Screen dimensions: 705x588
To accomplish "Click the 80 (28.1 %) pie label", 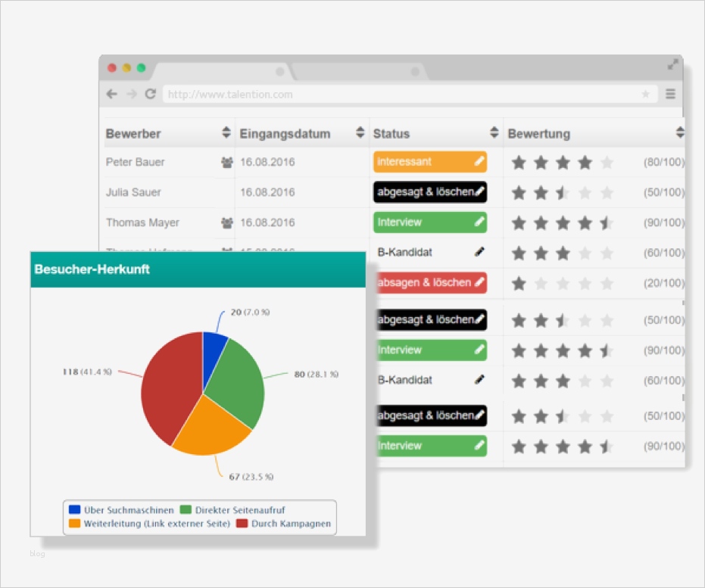I will [316, 374].
